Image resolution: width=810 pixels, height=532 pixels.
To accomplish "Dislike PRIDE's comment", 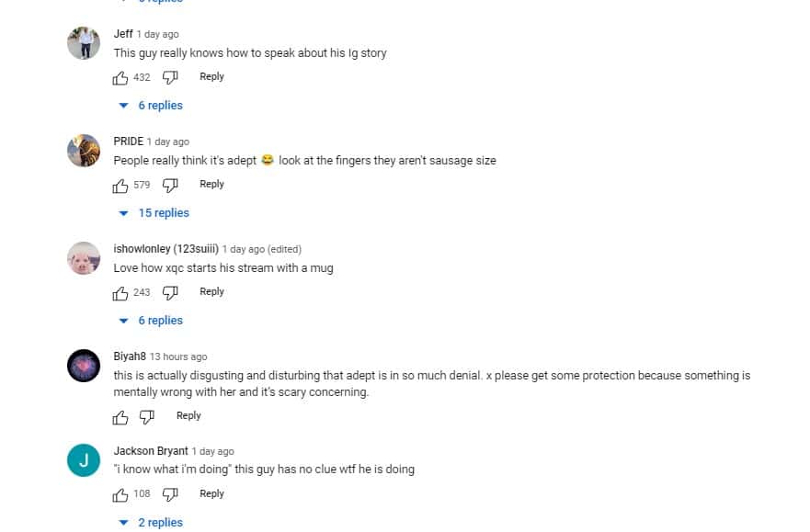I will click(170, 186).
